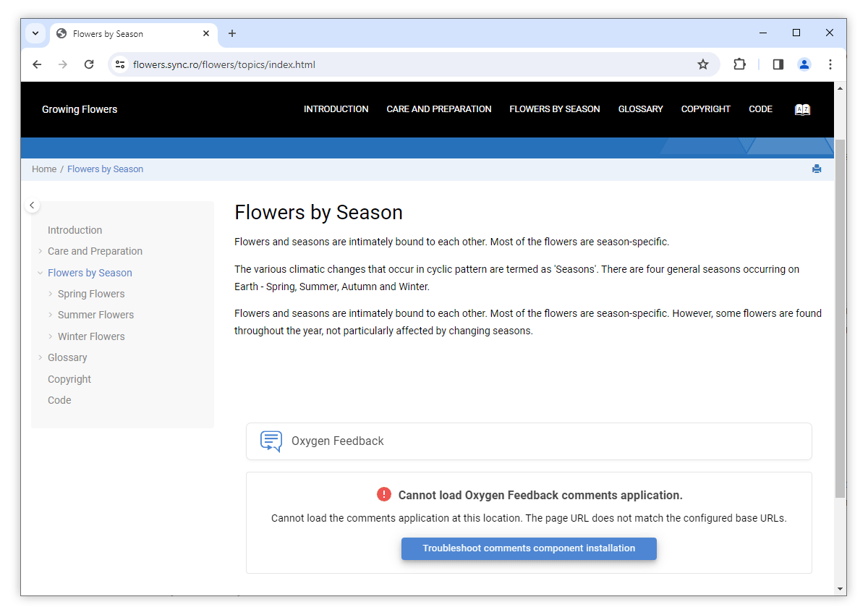
Task: Click the browser forward arrow
Action: pyautogui.click(x=63, y=64)
